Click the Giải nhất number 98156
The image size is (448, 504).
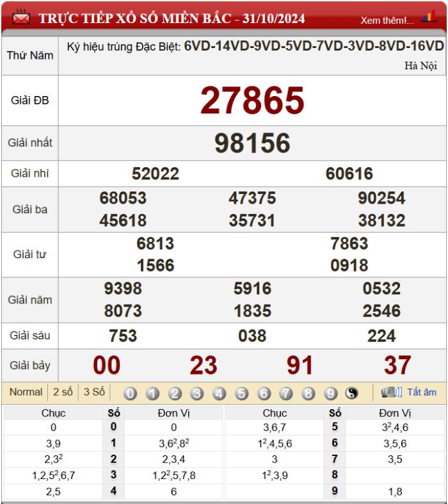(x=252, y=143)
